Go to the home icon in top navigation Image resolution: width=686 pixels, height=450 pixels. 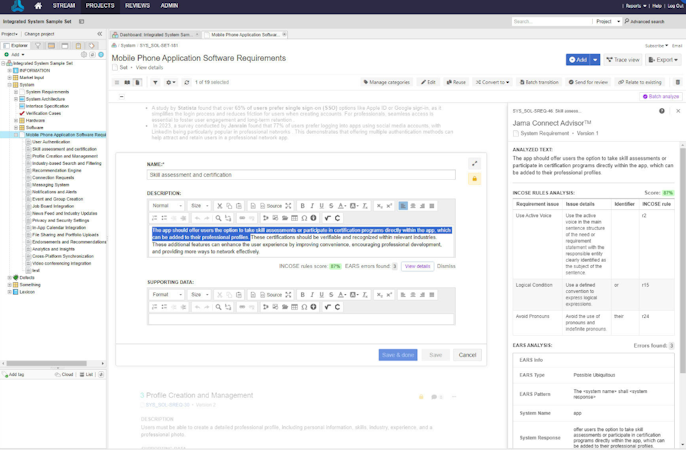pos(38,6)
